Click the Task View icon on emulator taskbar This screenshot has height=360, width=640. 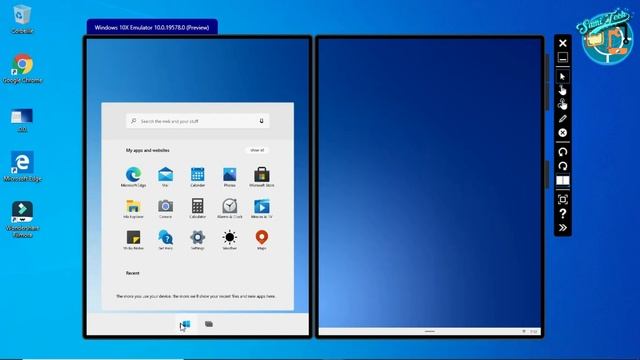[209, 324]
